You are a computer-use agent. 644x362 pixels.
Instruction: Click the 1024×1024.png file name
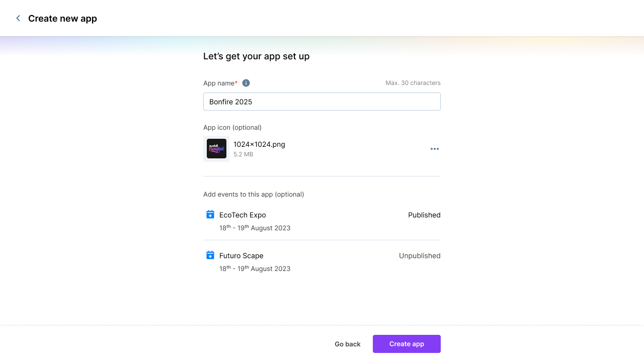point(259,144)
